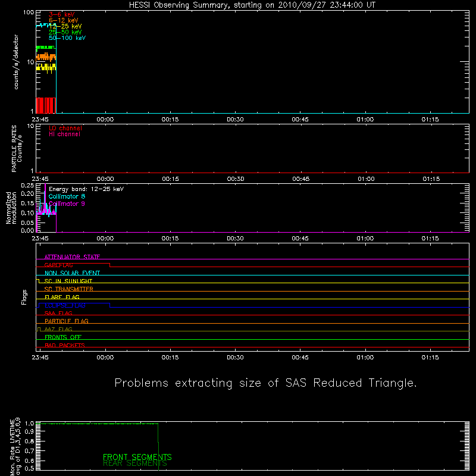Click the "Normalized modulation" axis label
Screen dimensions: 476x476
(11, 208)
